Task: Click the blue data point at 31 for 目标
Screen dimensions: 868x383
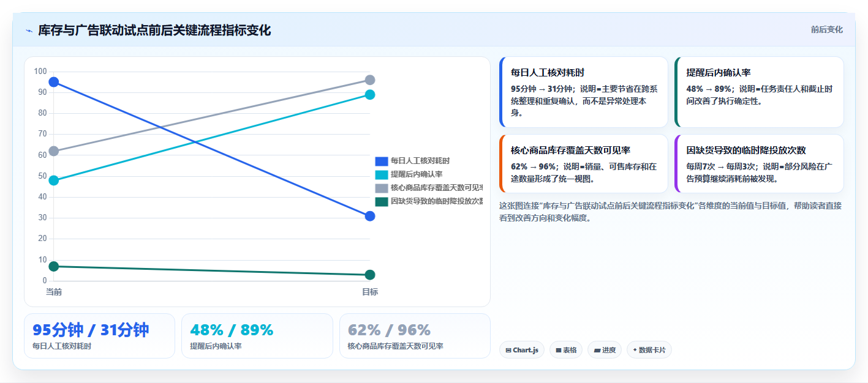Action: coord(370,216)
